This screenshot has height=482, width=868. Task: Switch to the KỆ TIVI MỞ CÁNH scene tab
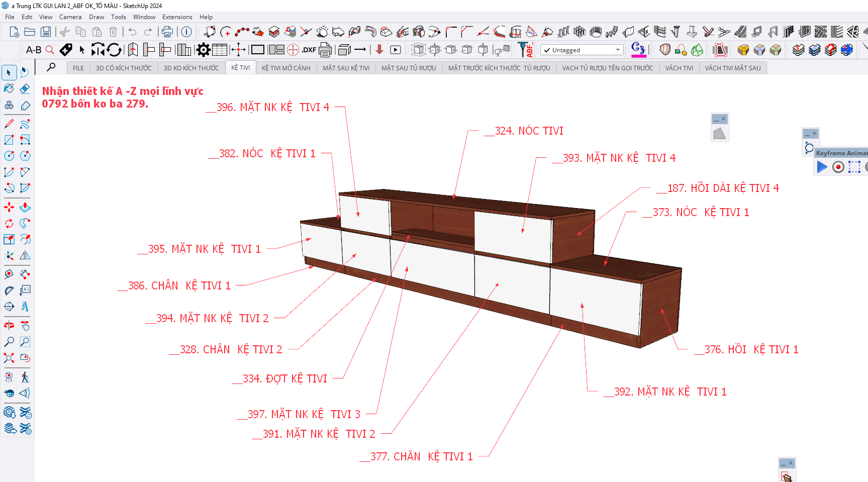[x=286, y=68]
